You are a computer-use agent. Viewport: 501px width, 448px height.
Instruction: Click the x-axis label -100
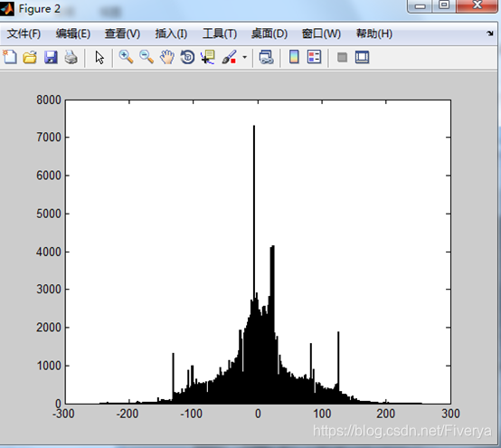tap(191, 414)
